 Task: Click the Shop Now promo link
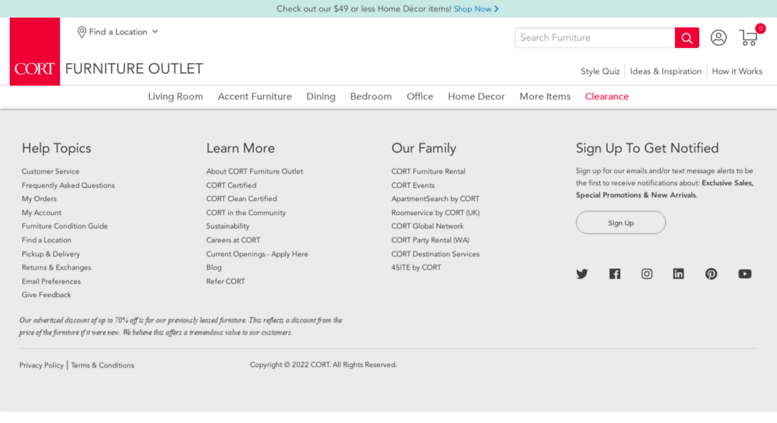(476, 9)
